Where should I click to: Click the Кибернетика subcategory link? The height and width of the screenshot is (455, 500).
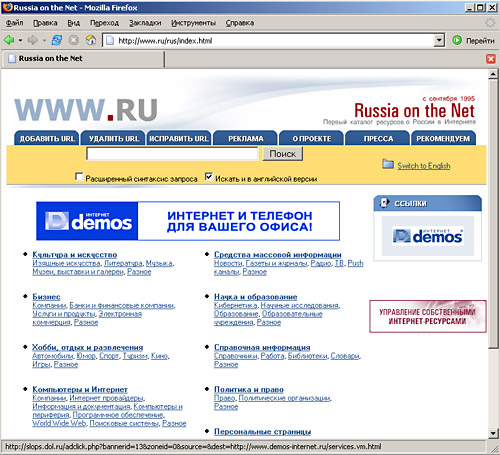[x=235, y=305]
